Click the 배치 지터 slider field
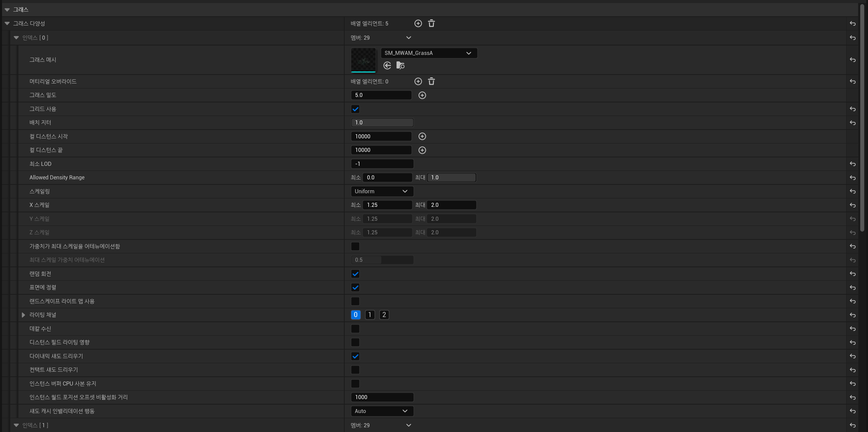Screen dimensions: 868x432 tap(382, 122)
